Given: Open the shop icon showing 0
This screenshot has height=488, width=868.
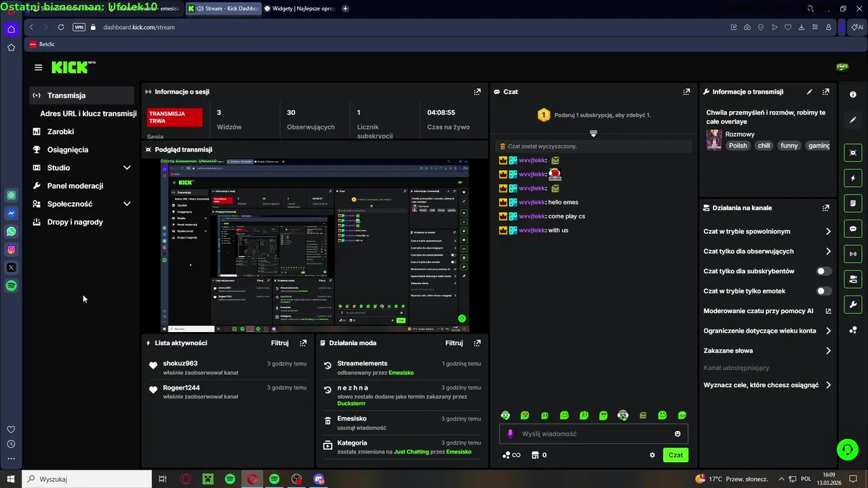Looking at the screenshot, I should 539,455.
